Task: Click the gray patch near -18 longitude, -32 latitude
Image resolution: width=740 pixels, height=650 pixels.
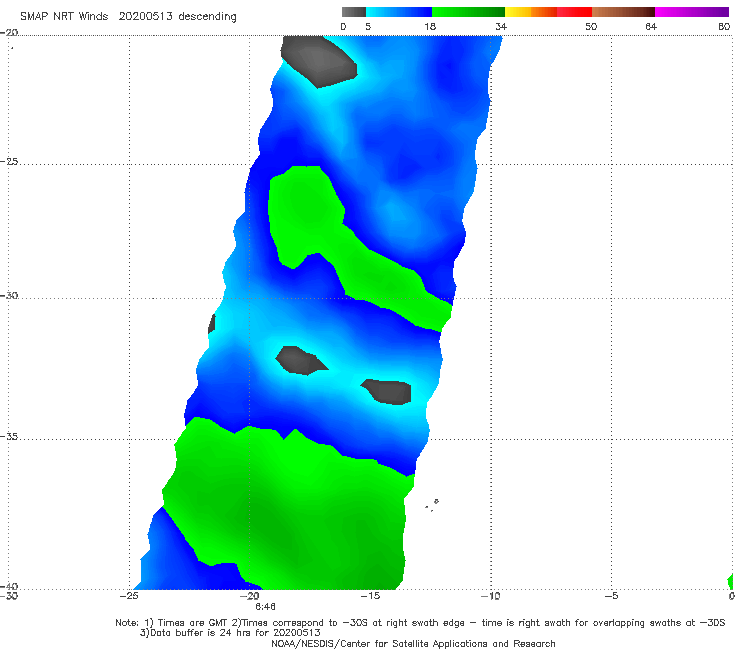Action: (300, 361)
